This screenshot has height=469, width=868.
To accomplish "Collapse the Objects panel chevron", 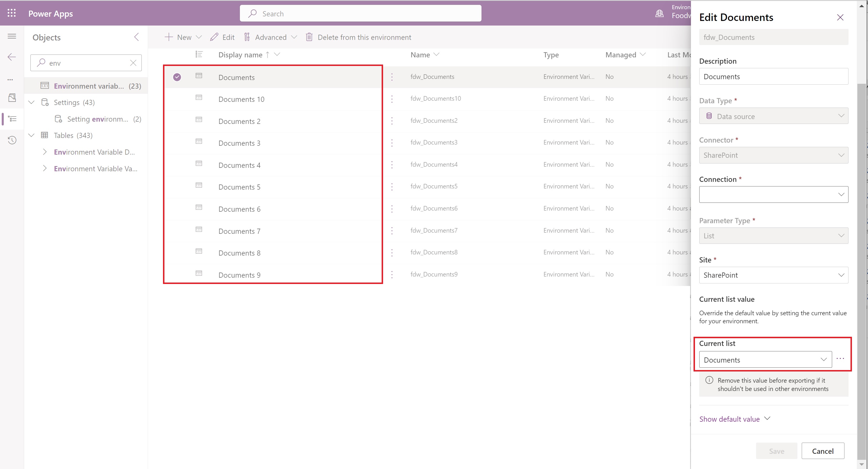I will [137, 37].
